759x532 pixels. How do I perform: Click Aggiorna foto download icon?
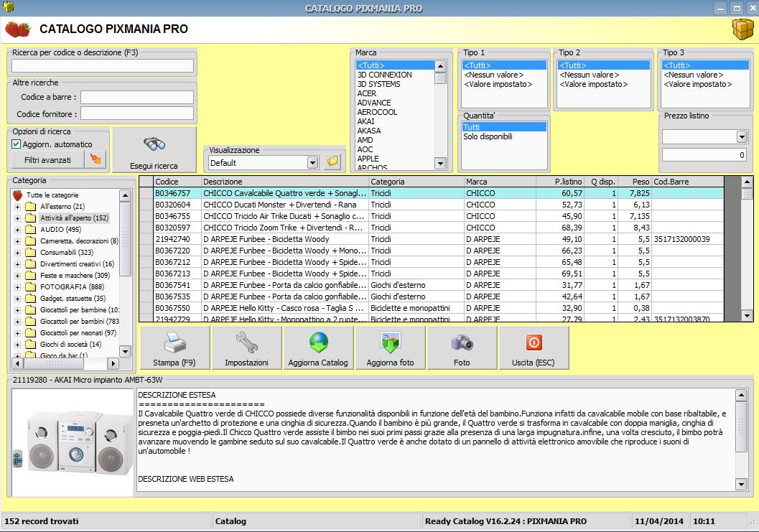(390, 342)
